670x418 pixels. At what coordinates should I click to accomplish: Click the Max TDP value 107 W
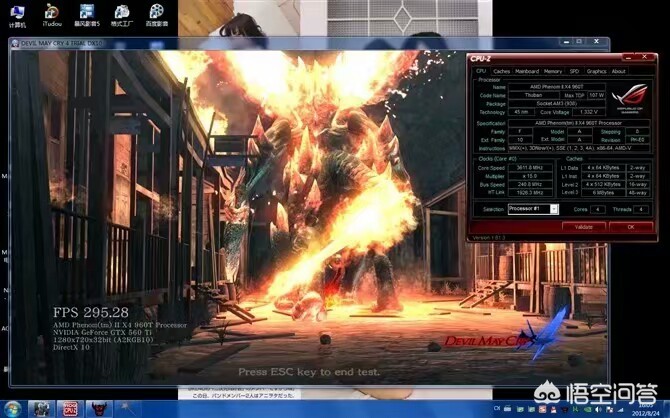(597, 95)
